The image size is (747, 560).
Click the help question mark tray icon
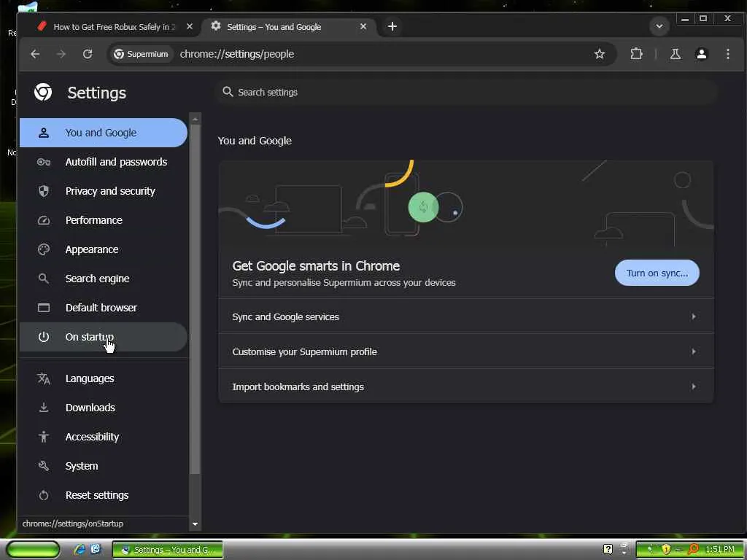point(608,550)
